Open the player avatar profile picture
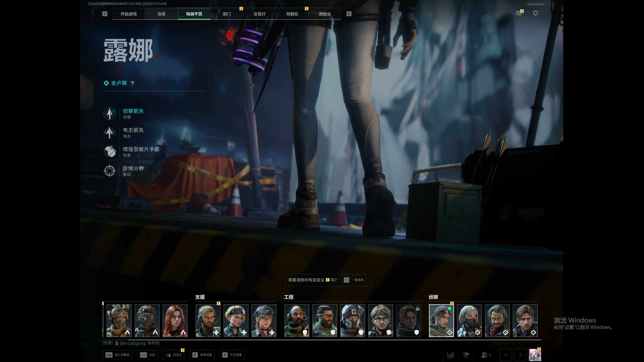This screenshot has width=644, height=362. pyautogui.click(x=535, y=355)
